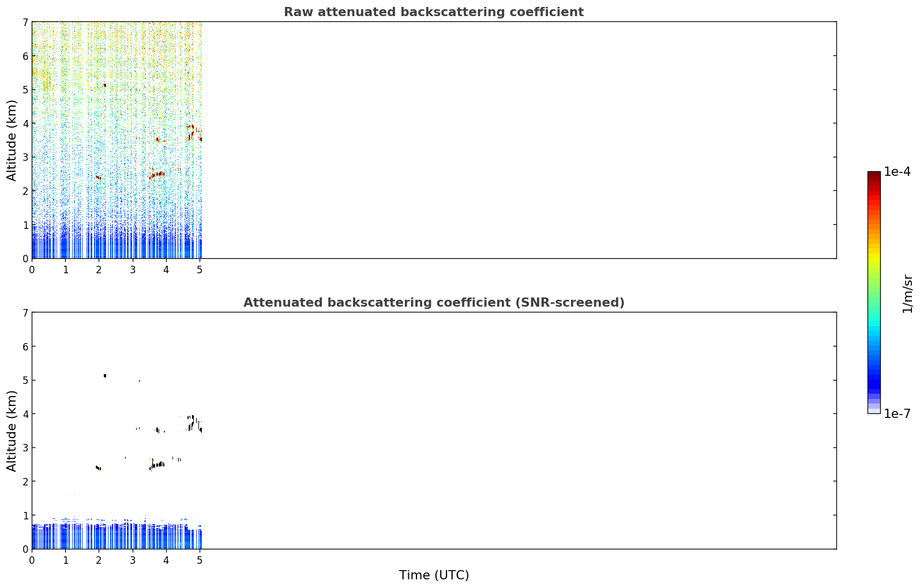Click the bottom plot 'Altitude (km)' label
Image resolution: width=920 pixels, height=588 pixels.
[12, 431]
